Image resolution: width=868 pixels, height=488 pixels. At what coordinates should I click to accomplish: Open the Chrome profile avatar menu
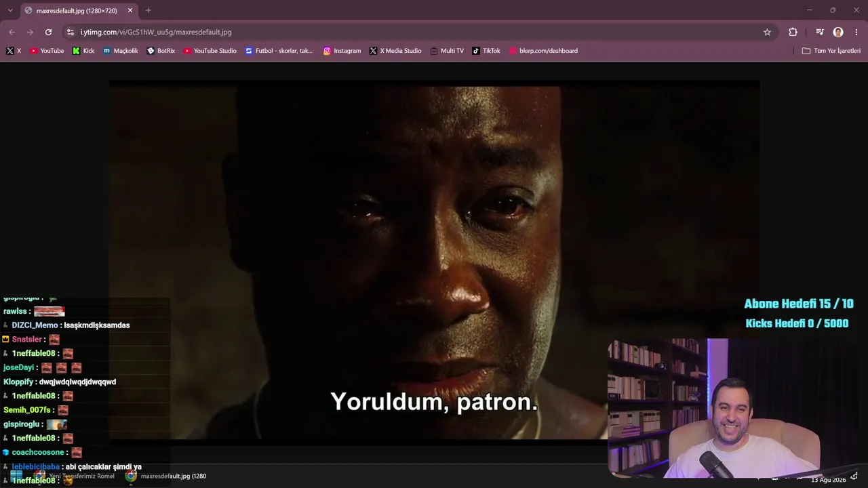coord(838,32)
